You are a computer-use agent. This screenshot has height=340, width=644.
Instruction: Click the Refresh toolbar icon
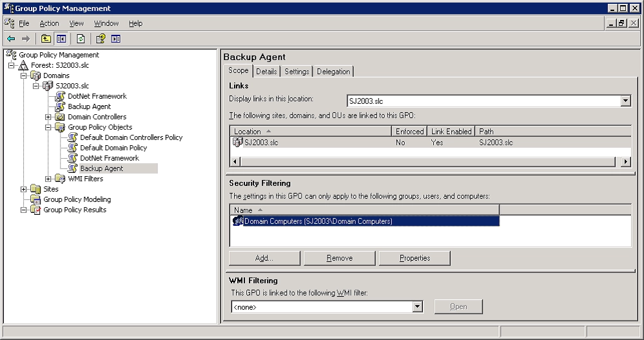81,39
